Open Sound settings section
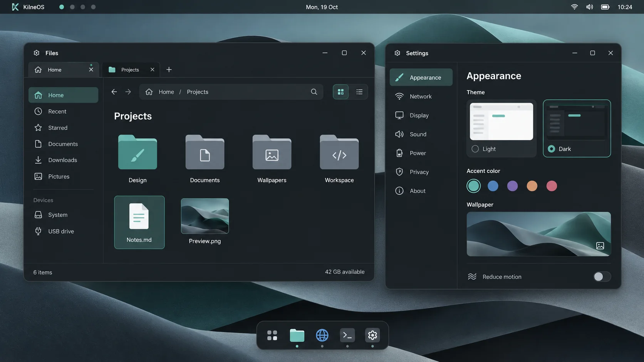Viewport: 644px width, 362px height. pyautogui.click(x=421, y=134)
